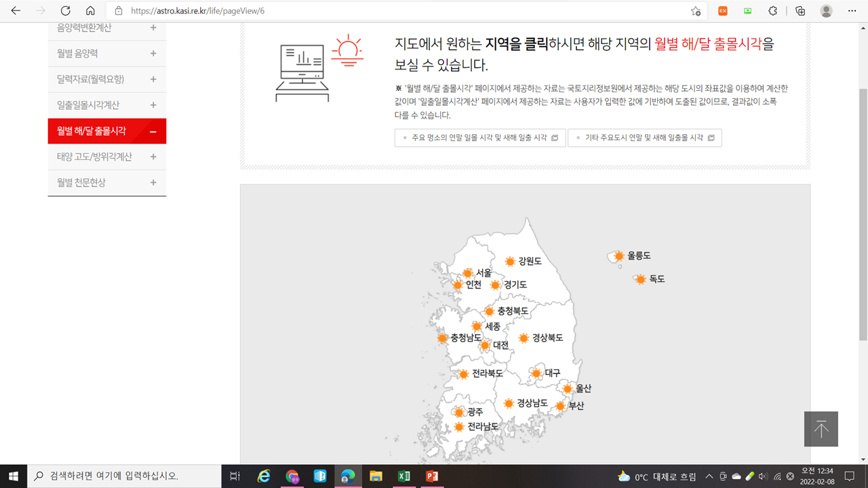Refresh the page
This screenshot has height=488, width=868.
[65, 11]
